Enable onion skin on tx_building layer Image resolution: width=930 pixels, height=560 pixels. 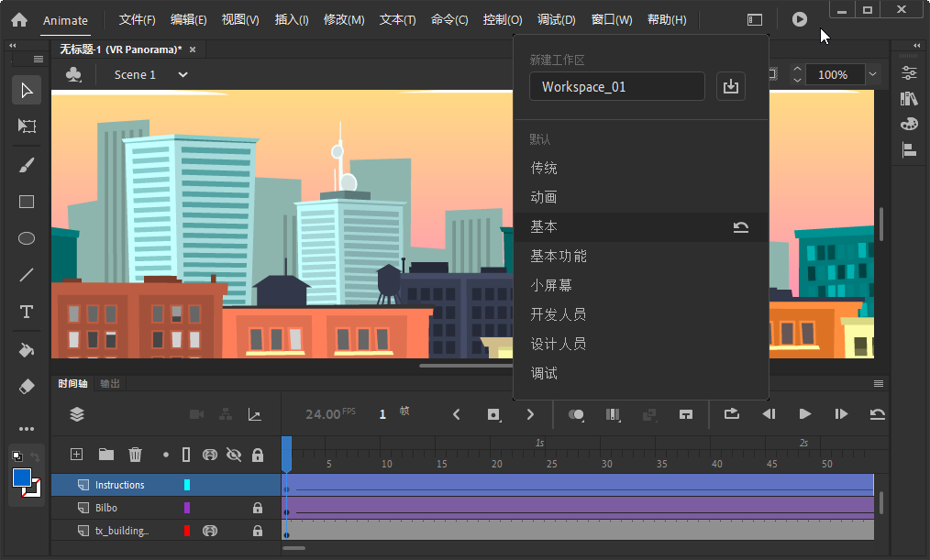(210, 531)
